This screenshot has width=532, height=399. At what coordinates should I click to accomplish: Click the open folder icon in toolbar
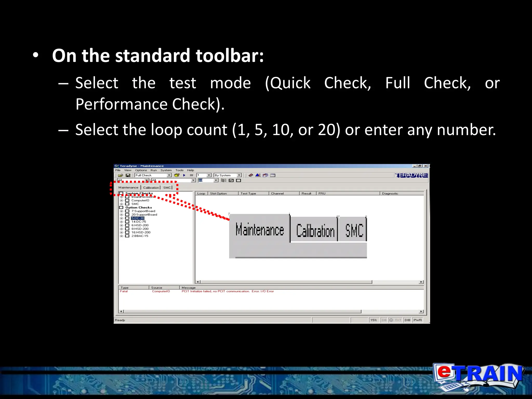121,175
